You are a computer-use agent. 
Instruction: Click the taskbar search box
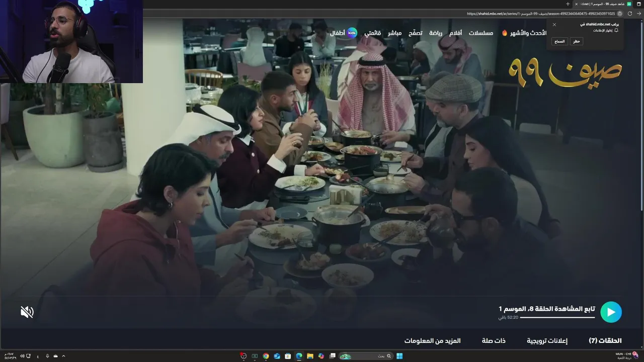coord(366,356)
